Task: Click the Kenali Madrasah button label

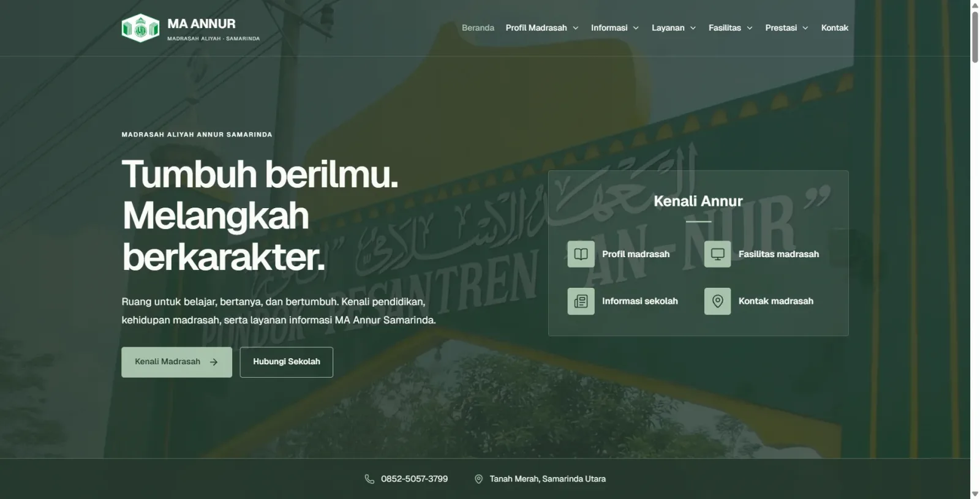Action: click(167, 362)
